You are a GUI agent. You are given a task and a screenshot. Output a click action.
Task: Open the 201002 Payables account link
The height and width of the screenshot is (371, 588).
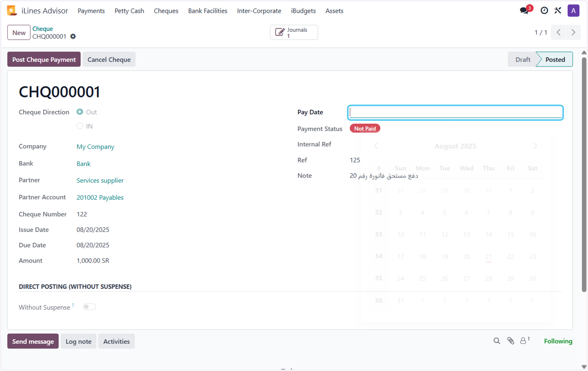coord(100,197)
